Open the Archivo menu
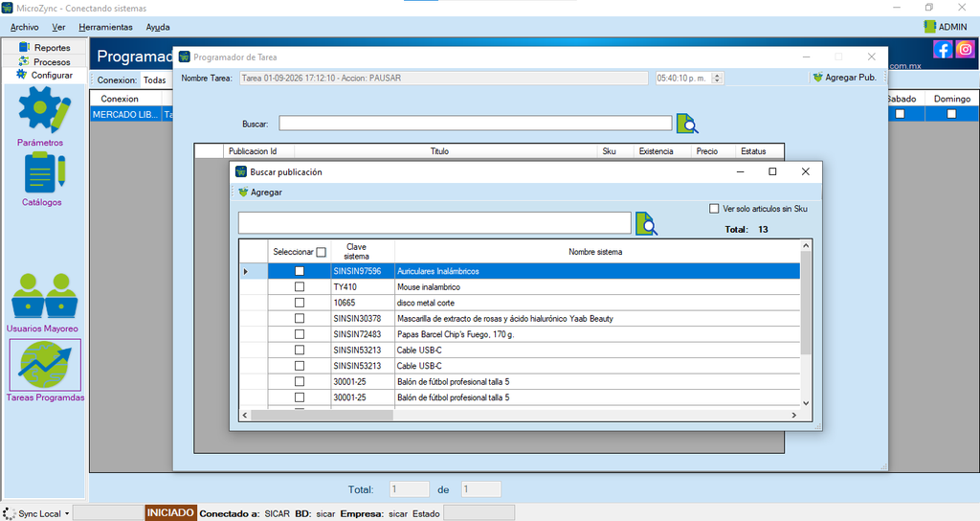This screenshot has width=980, height=521. (x=24, y=27)
